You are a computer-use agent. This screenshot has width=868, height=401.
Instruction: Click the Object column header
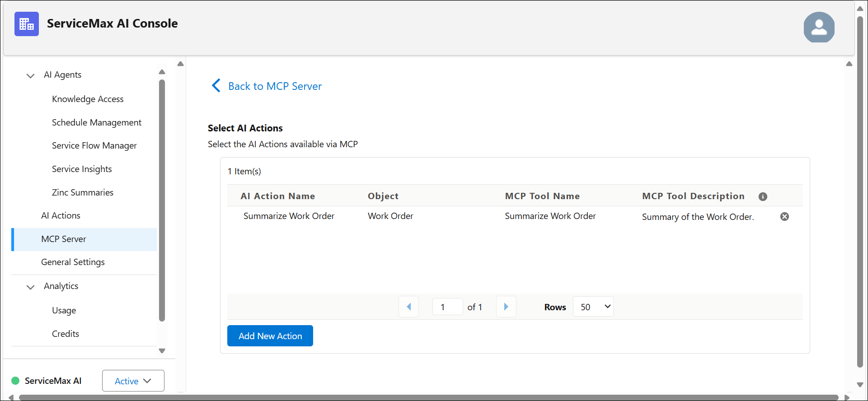(x=383, y=196)
